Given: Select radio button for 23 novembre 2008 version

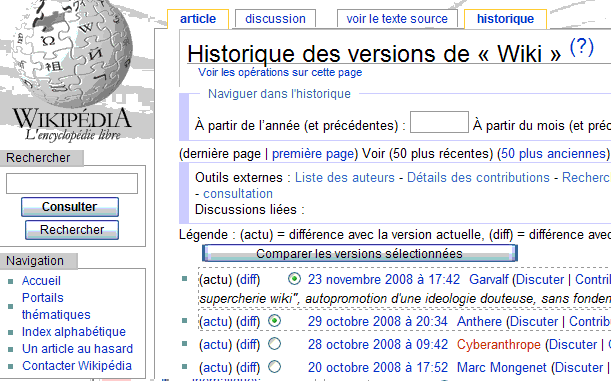Looking at the screenshot, I should pos(294,279).
